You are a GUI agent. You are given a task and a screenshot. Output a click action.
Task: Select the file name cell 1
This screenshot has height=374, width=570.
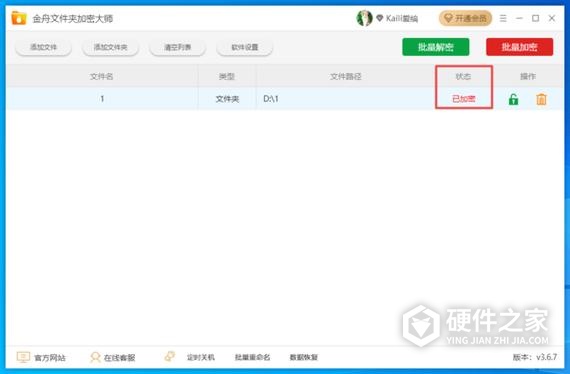(102, 98)
